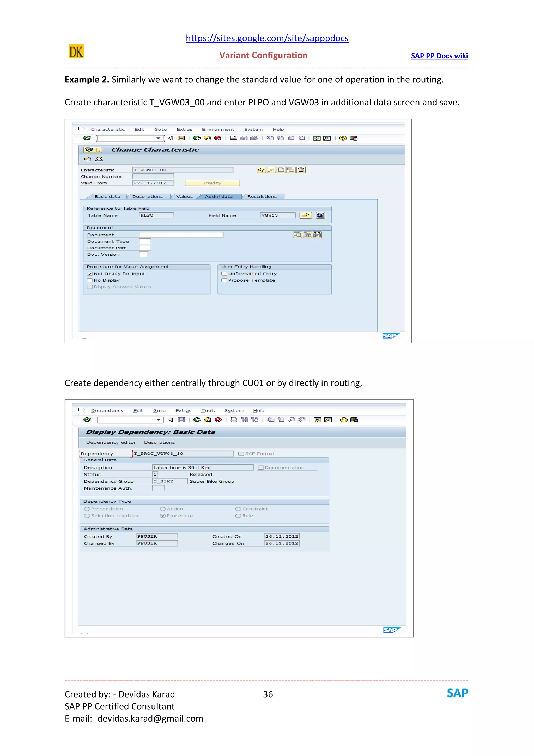The image size is (534, 756).
Task: Click Enter checkmark icon in Display Dependency window
Action: click(87, 419)
